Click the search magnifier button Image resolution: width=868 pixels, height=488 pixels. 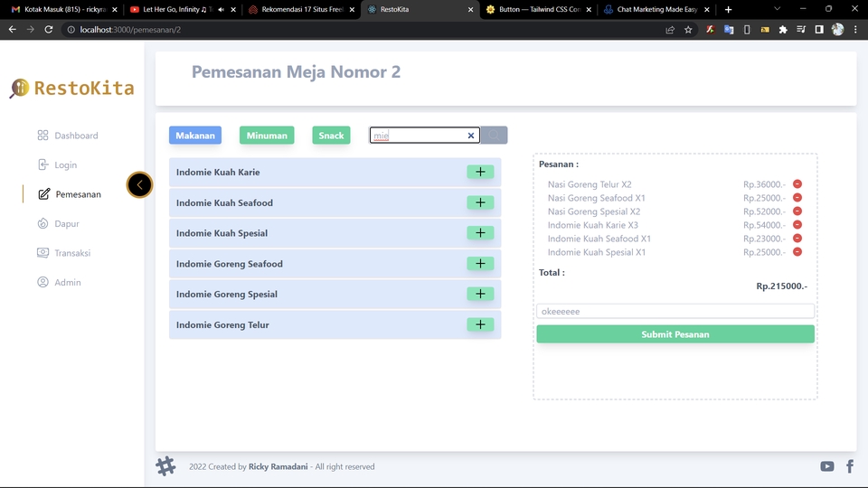pos(494,136)
